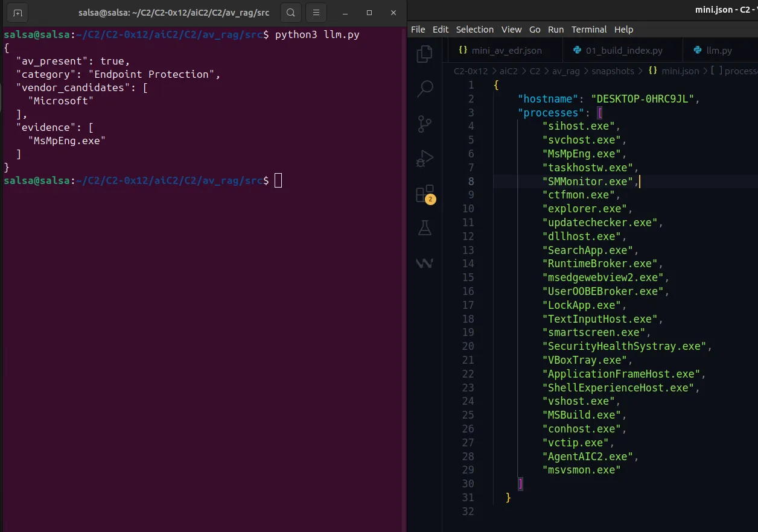
Task: Click the C2-0x12 breadcrumb segment
Action: 471,71
